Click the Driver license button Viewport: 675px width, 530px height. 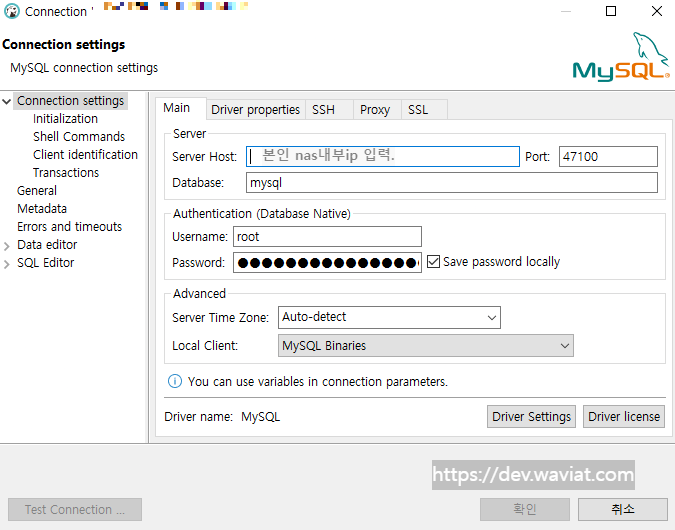coord(624,416)
